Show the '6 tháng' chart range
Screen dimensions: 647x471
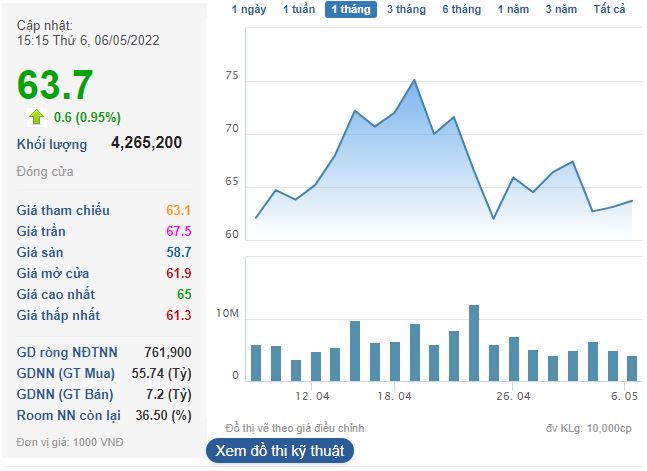[461, 9]
